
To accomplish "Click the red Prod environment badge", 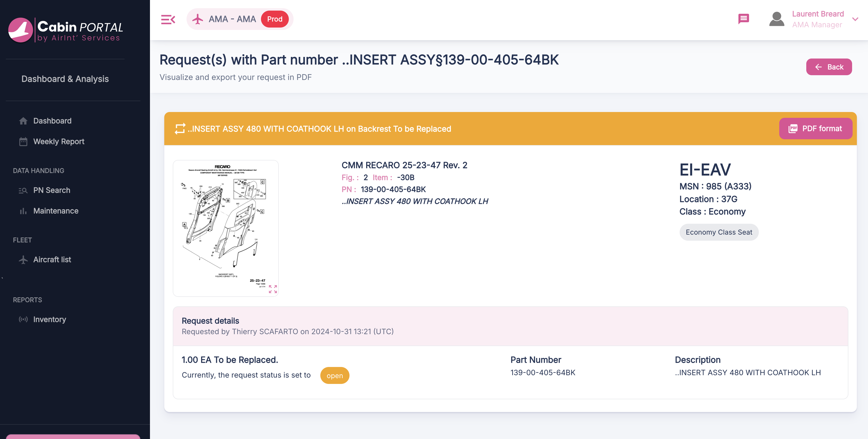I will pos(274,19).
